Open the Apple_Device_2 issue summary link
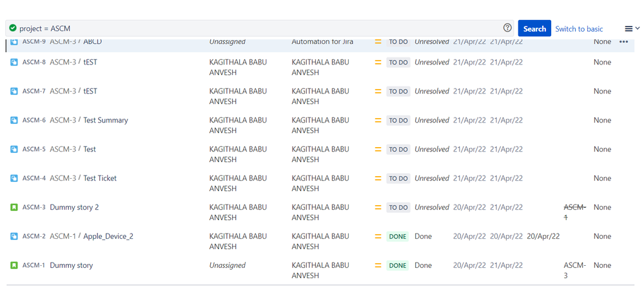644x291 pixels. coord(108,236)
